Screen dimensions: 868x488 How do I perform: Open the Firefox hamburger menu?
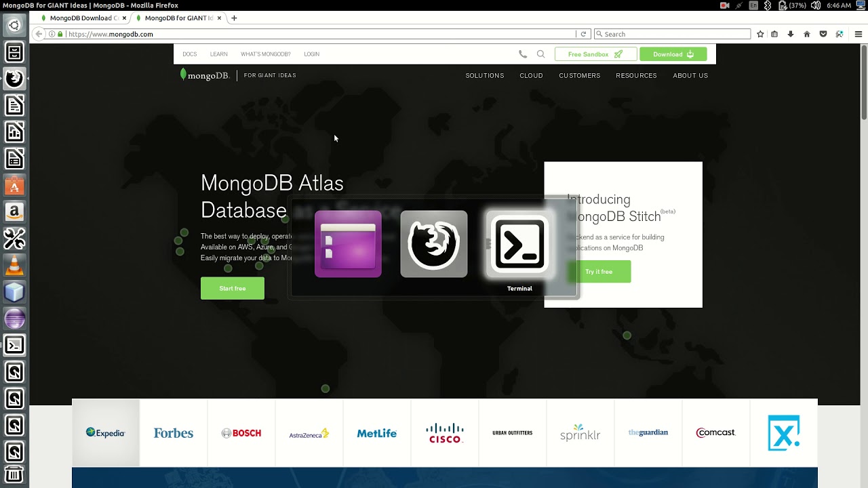(858, 34)
